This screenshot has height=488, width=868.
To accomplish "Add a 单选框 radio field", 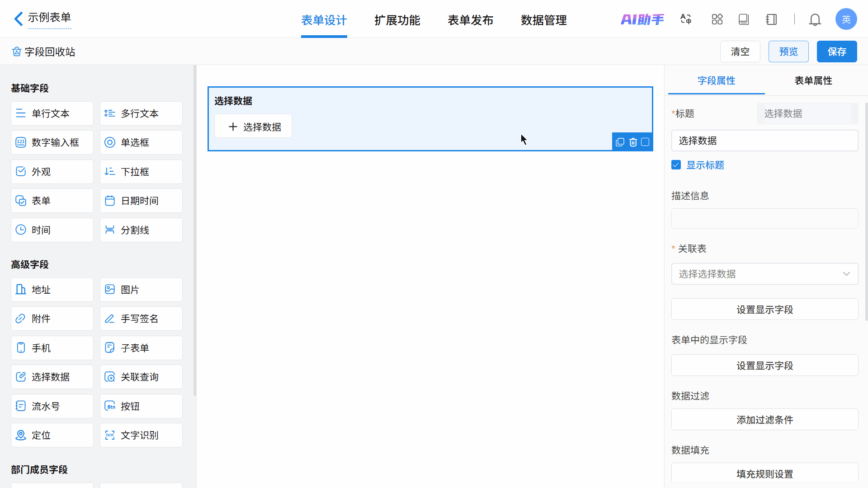I will [141, 142].
